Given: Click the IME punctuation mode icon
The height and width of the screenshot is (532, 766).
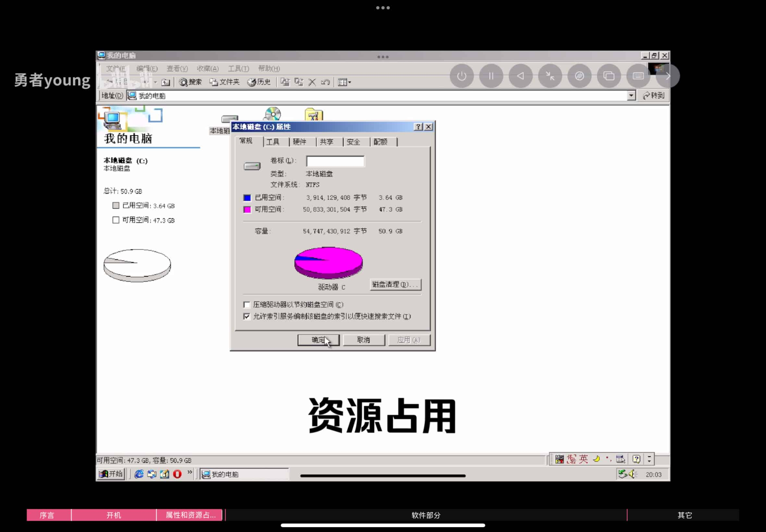Looking at the screenshot, I should [x=609, y=459].
